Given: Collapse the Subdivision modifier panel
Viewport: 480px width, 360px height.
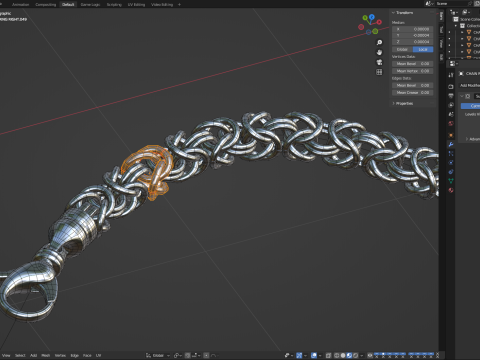Looking at the screenshot, I should point(462,96).
